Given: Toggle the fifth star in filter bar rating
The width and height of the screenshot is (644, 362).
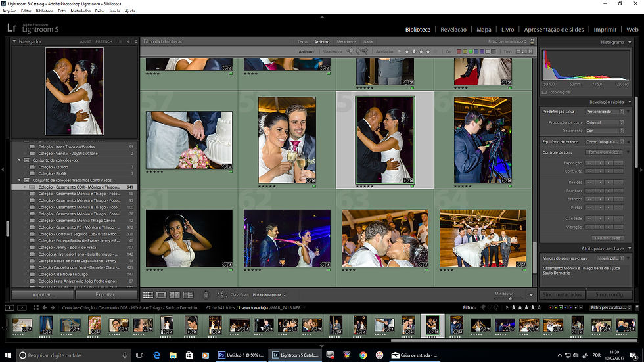Looking at the screenshot, I should pyautogui.click(x=435, y=52).
